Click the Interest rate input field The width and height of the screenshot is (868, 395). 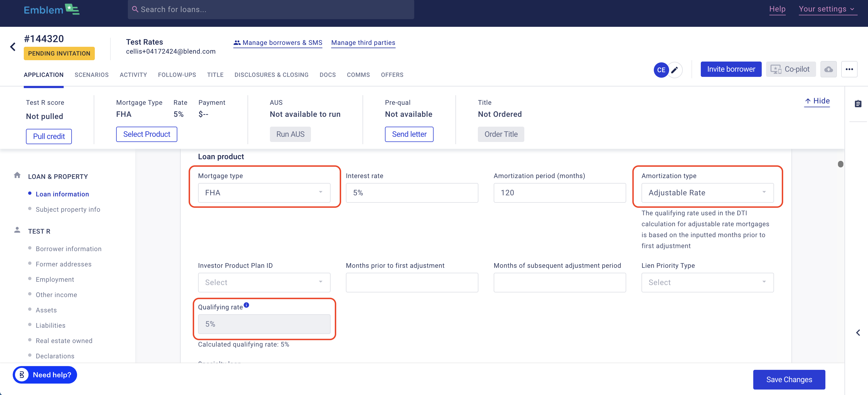point(411,193)
